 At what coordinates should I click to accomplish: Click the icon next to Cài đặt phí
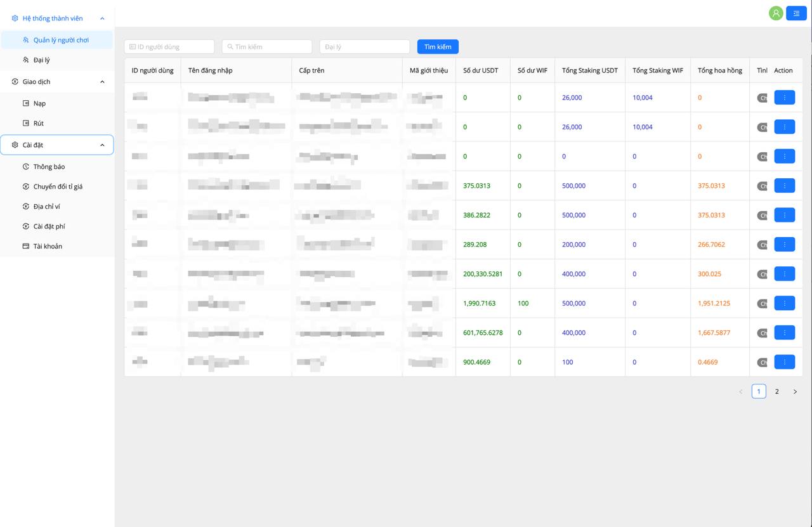(x=26, y=226)
